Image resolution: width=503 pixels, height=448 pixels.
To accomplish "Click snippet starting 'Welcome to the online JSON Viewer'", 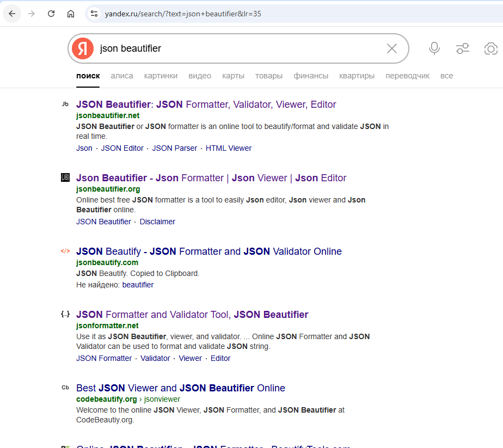I will point(211,415).
